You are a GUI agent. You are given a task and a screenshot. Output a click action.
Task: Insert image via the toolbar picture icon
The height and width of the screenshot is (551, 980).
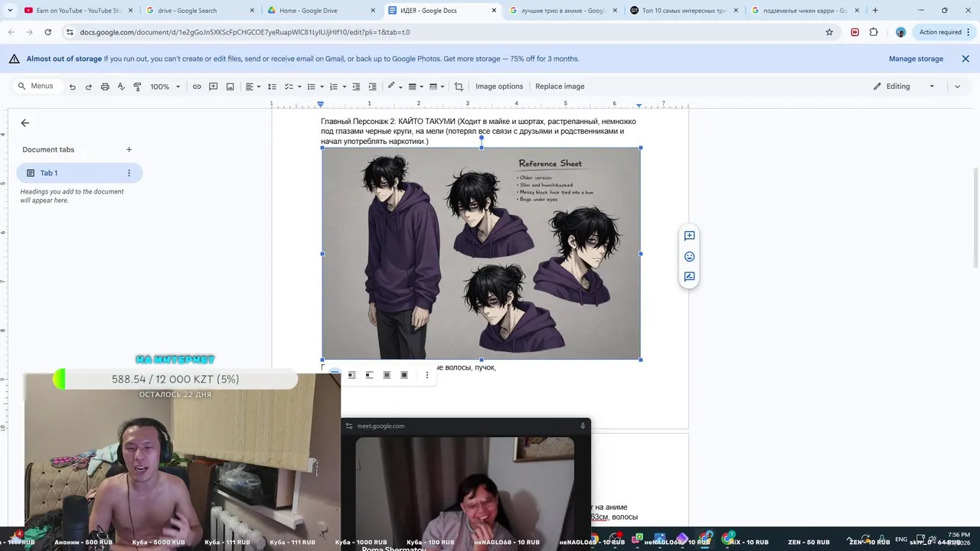point(230,86)
